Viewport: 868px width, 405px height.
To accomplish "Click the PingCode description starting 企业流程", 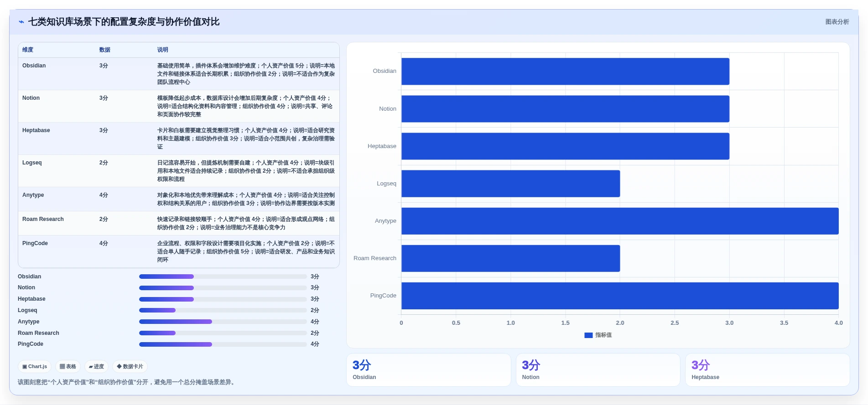I will (x=246, y=251).
